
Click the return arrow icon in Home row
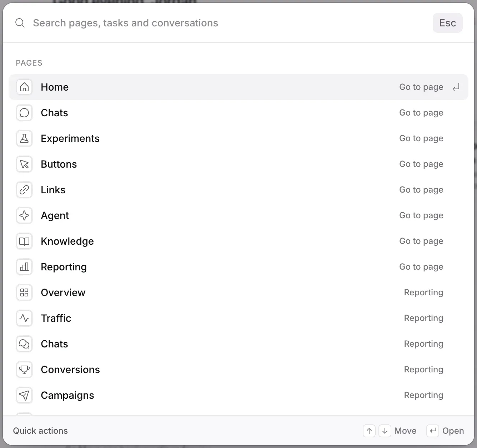[x=456, y=87]
